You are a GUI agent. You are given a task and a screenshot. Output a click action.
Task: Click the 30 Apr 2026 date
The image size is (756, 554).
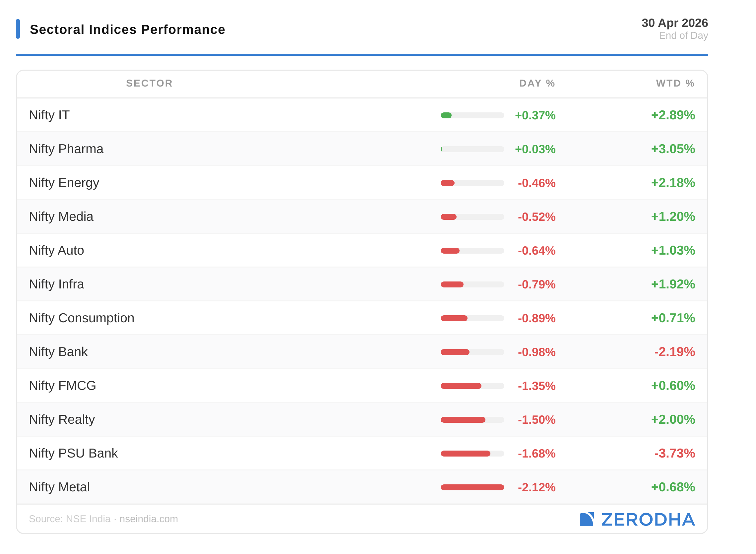point(674,23)
